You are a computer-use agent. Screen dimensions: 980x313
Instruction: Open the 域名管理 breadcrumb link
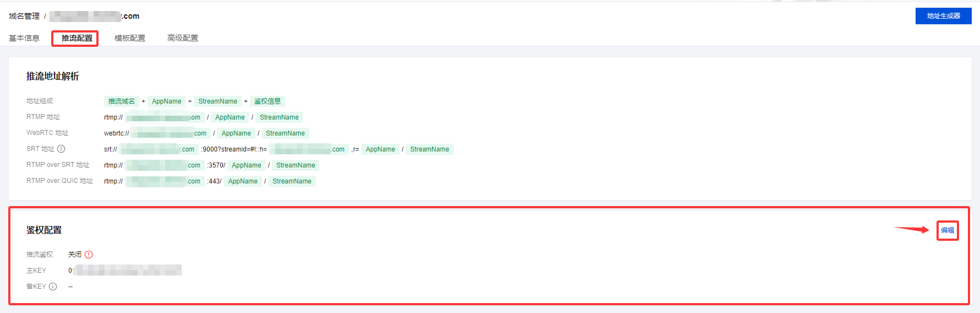[24, 16]
